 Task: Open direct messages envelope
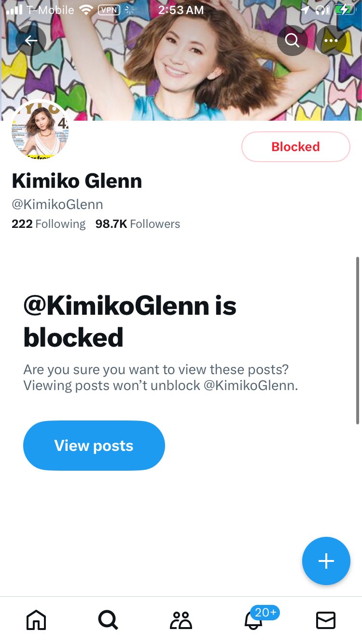(326, 620)
